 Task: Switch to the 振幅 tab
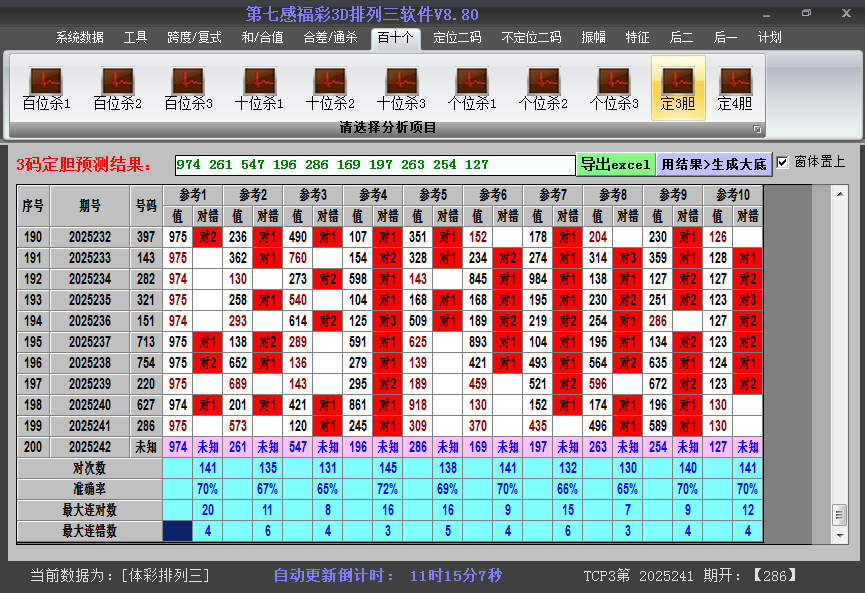594,38
